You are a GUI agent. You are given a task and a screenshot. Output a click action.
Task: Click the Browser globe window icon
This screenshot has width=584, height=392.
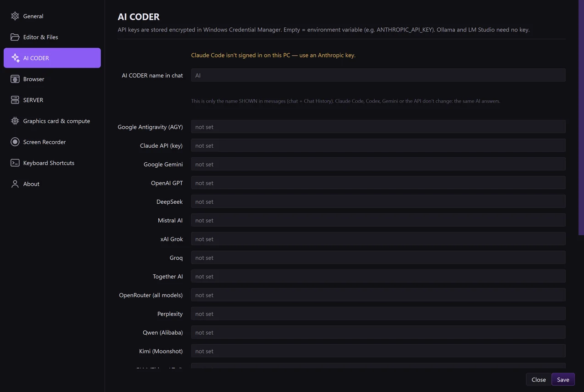(15, 79)
